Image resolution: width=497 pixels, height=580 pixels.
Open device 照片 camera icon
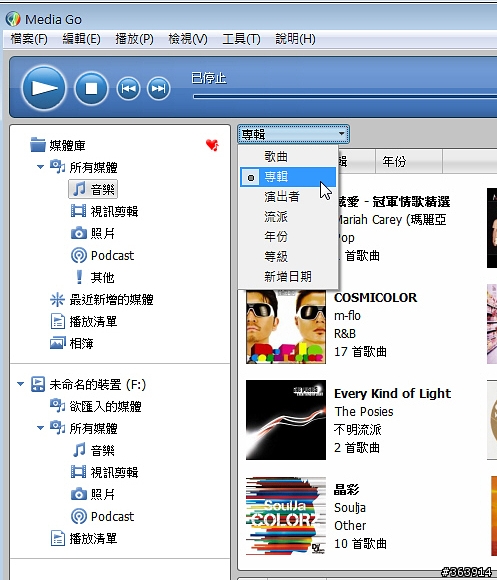pos(78,494)
